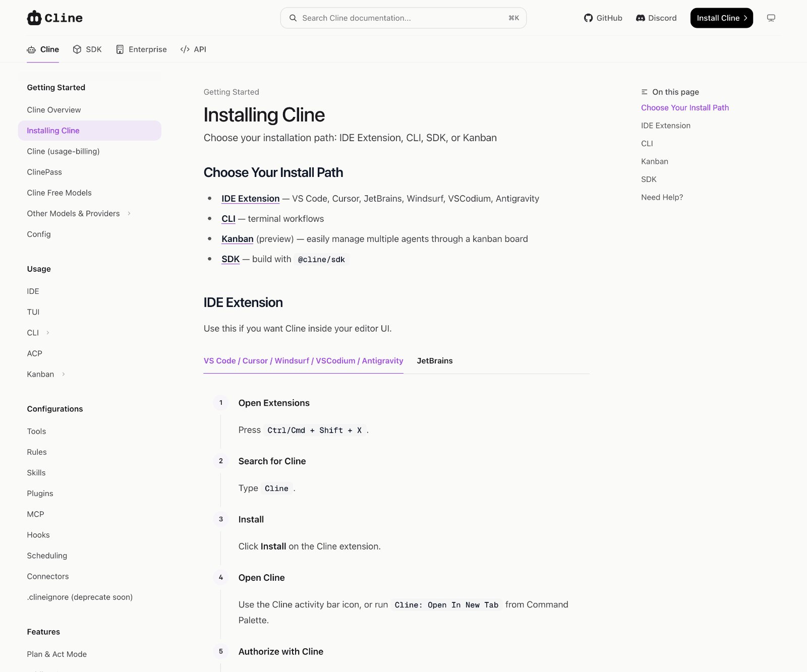Click the Search for Cline step title
The height and width of the screenshot is (672, 807).
coord(272,461)
